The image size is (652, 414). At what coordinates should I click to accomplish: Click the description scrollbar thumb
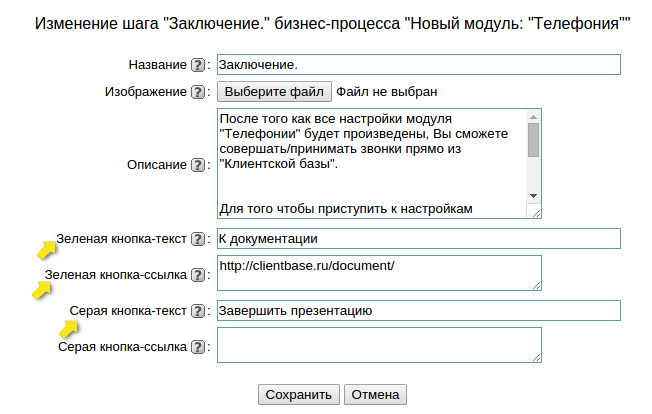(534, 140)
